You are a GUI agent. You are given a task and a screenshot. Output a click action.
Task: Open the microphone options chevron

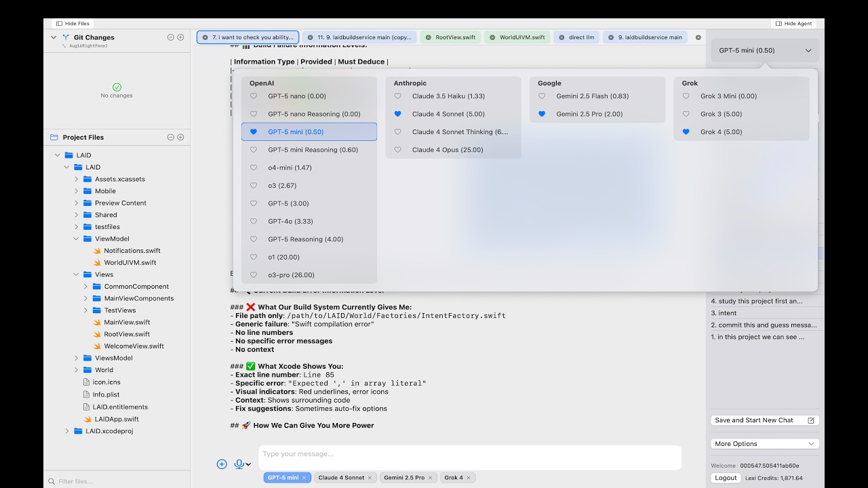click(248, 464)
